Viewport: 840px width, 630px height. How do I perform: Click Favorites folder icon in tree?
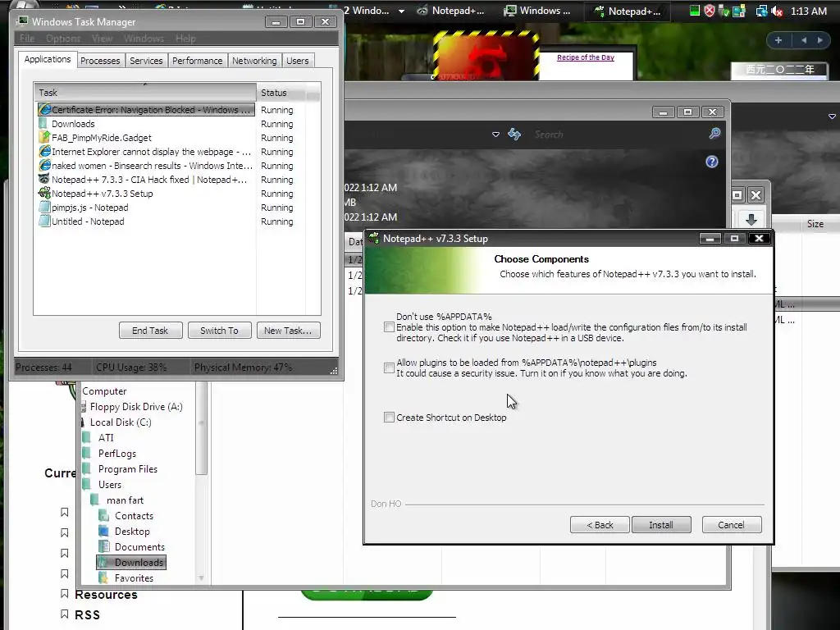tap(104, 578)
